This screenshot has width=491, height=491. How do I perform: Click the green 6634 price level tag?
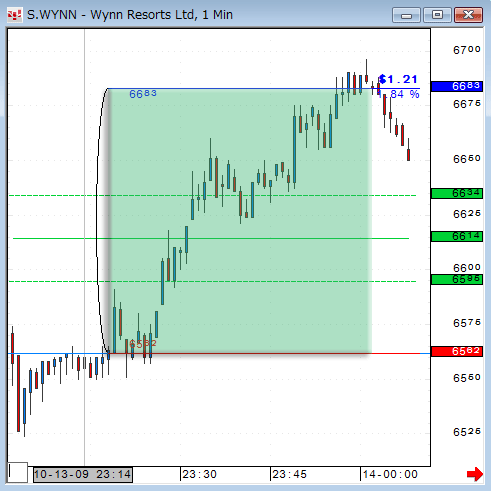[457, 193]
